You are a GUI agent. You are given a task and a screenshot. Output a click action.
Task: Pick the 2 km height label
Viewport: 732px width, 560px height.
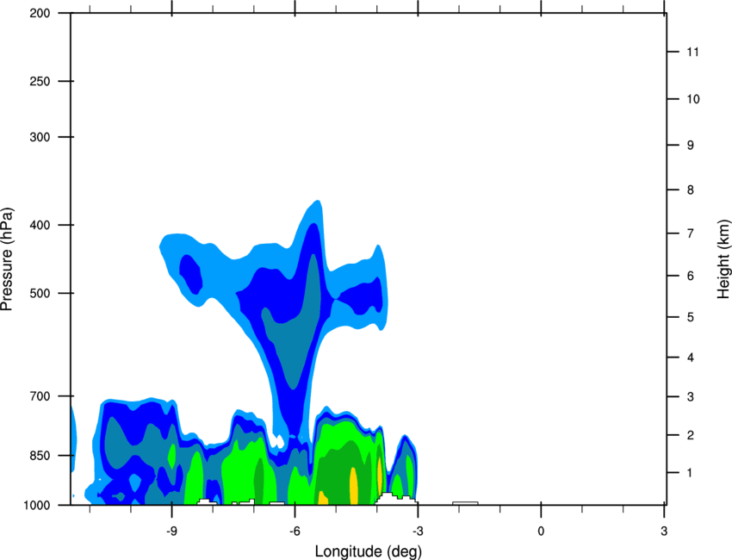690,435
